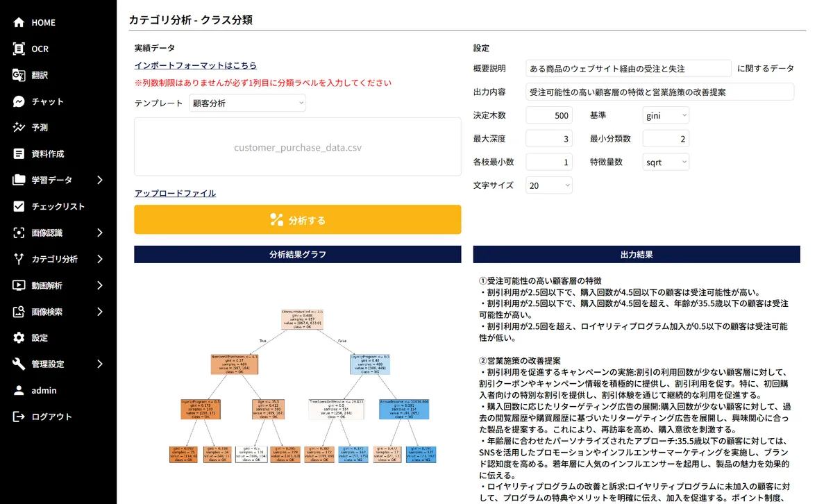
Task: Click the 最小分類数 field showing 2
Action: pyautogui.click(x=666, y=139)
